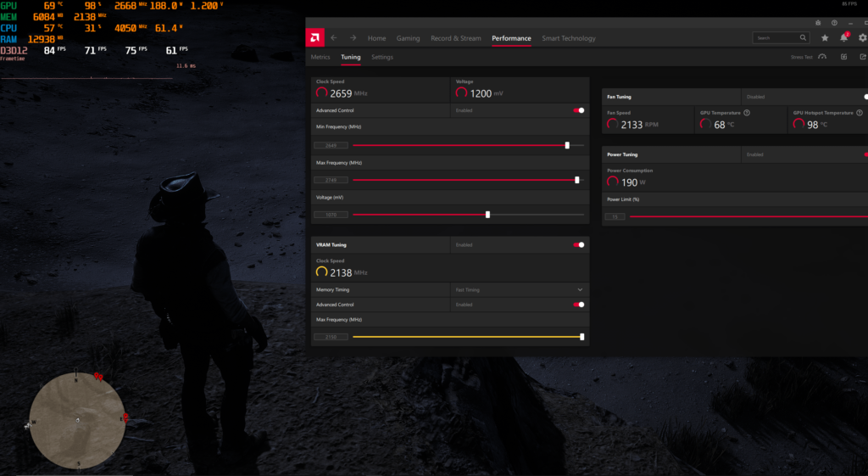Click the 1200 mV voltage reading
The image size is (868, 476).
pyautogui.click(x=486, y=93)
